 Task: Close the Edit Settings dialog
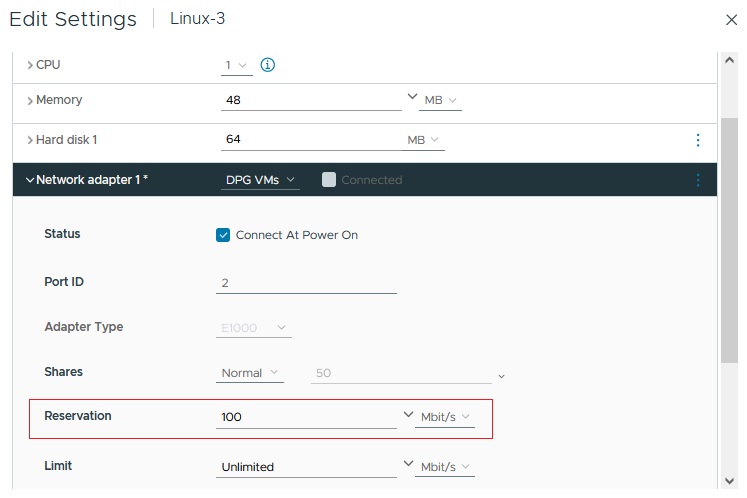tap(730, 20)
